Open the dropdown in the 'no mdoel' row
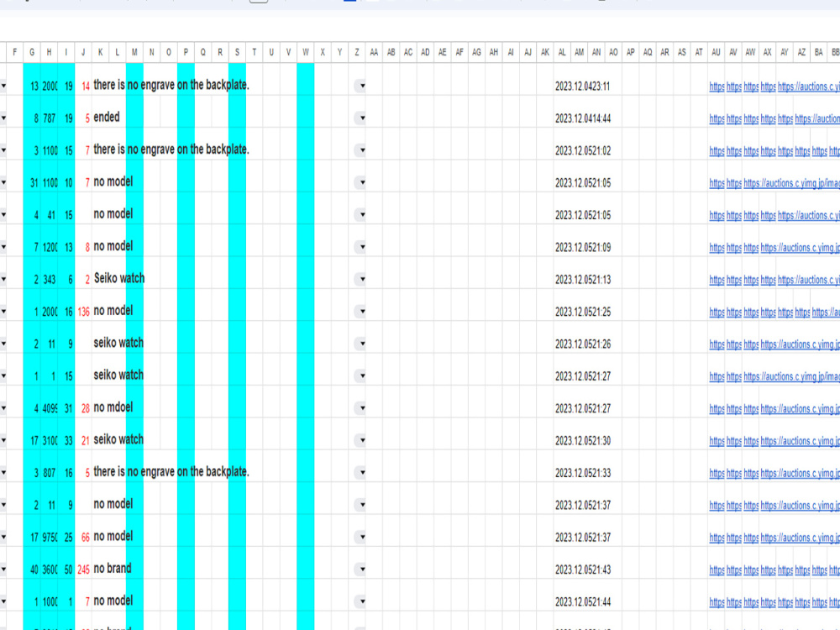Image resolution: width=840 pixels, height=630 pixels. tap(360, 408)
